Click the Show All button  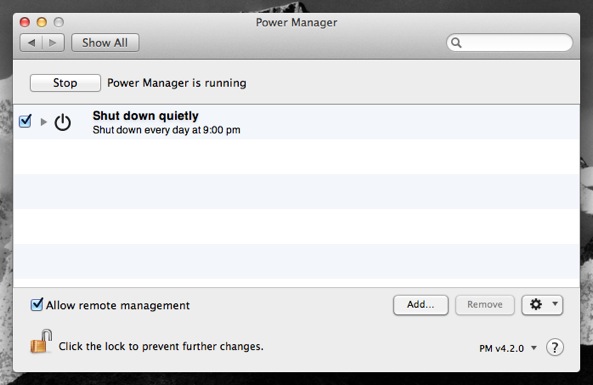[x=105, y=43]
